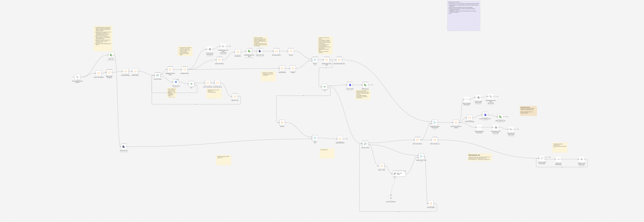Open Apply scored results to baseline node
Screen dimensions: 644x222
pyautogui.click(x=456, y=123)
